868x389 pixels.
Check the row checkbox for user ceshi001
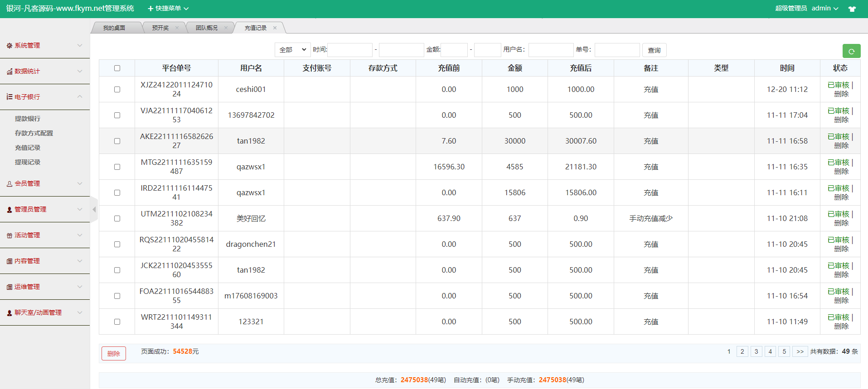pos(117,90)
